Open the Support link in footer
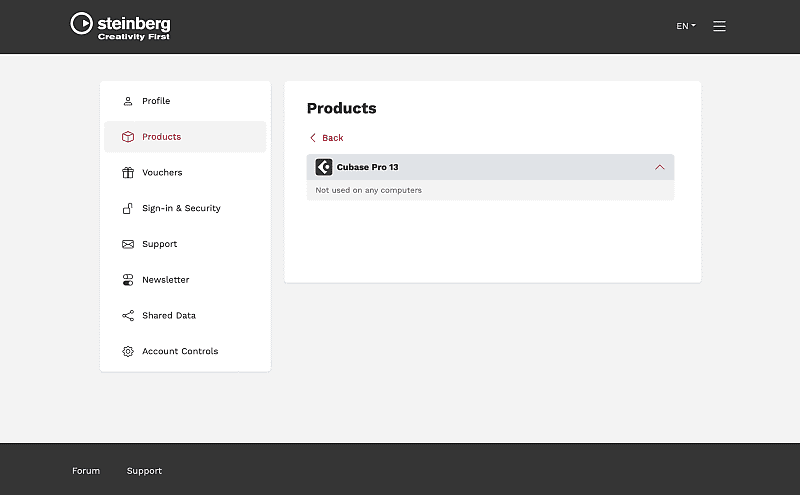Screen dimensions: 800x495 point(144,471)
